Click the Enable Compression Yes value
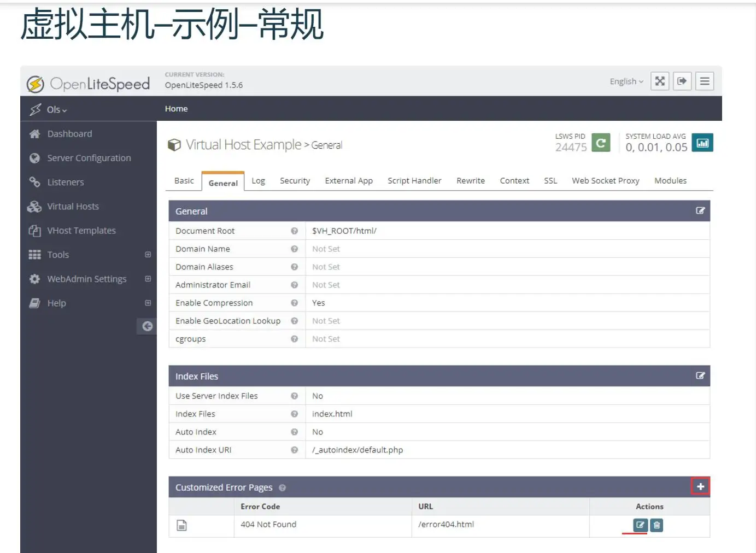The width and height of the screenshot is (756, 553). (318, 303)
